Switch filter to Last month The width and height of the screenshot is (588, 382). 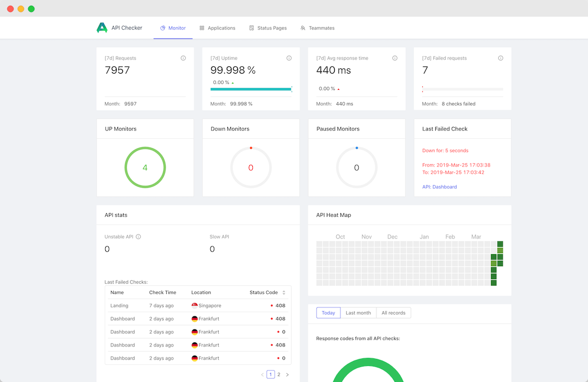click(358, 313)
